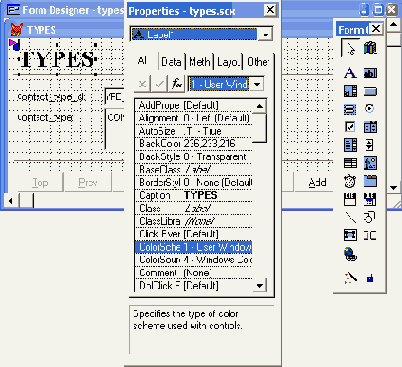Toggle the Button Lock padlock icon
The height and width of the screenshot is (367, 402).
click(x=370, y=278)
